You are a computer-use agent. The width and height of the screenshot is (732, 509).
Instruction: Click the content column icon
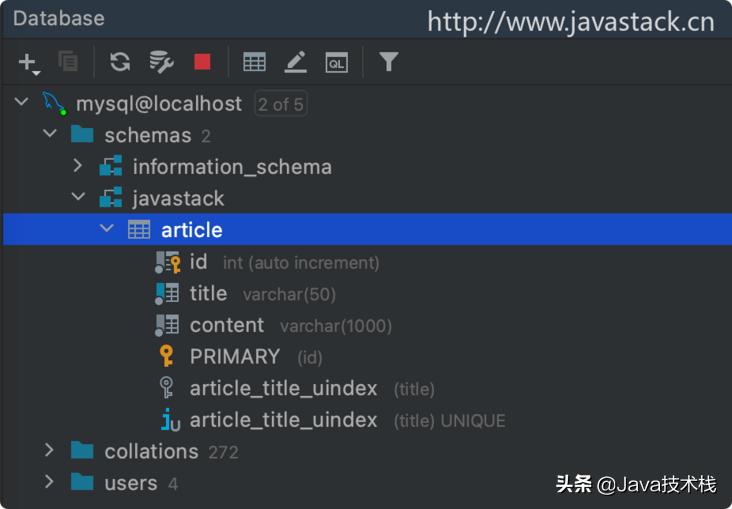point(167,325)
